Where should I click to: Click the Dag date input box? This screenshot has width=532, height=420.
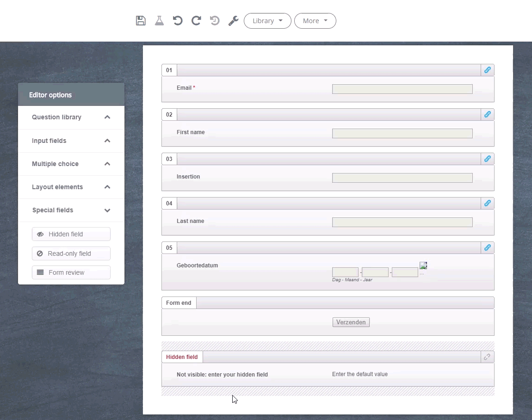pyautogui.click(x=345, y=272)
